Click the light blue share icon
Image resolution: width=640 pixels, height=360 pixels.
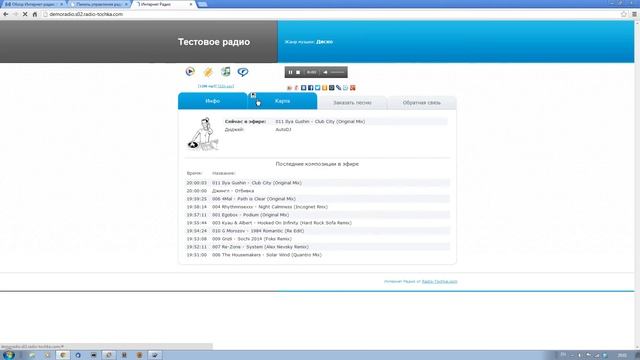tap(345, 88)
